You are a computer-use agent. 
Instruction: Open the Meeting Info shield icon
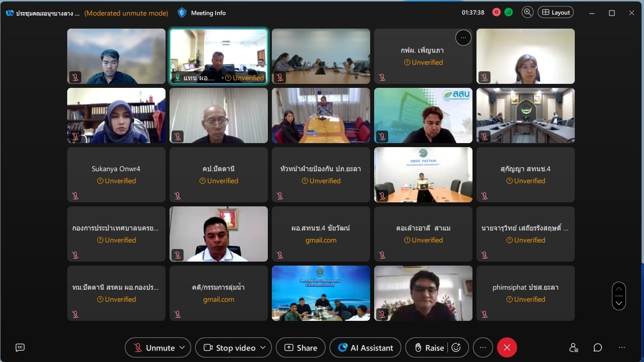(182, 13)
